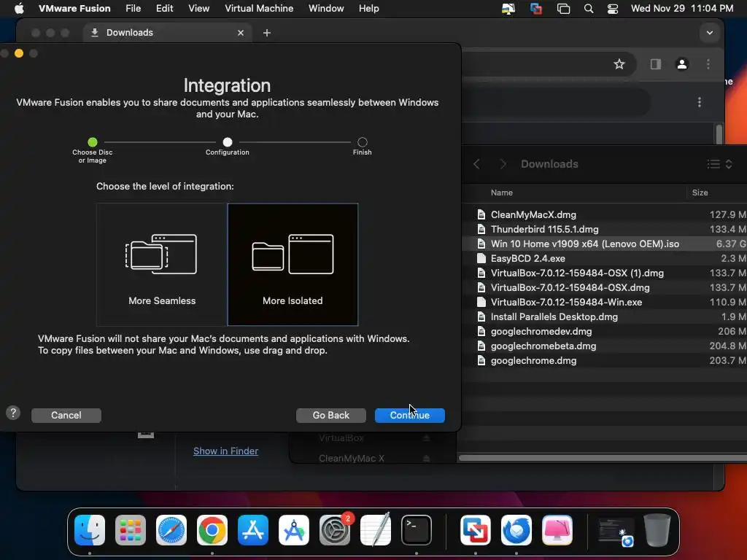Image resolution: width=747 pixels, height=560 pixels.
Task: Open the Chrome three-dot menu
Action: 708,64
